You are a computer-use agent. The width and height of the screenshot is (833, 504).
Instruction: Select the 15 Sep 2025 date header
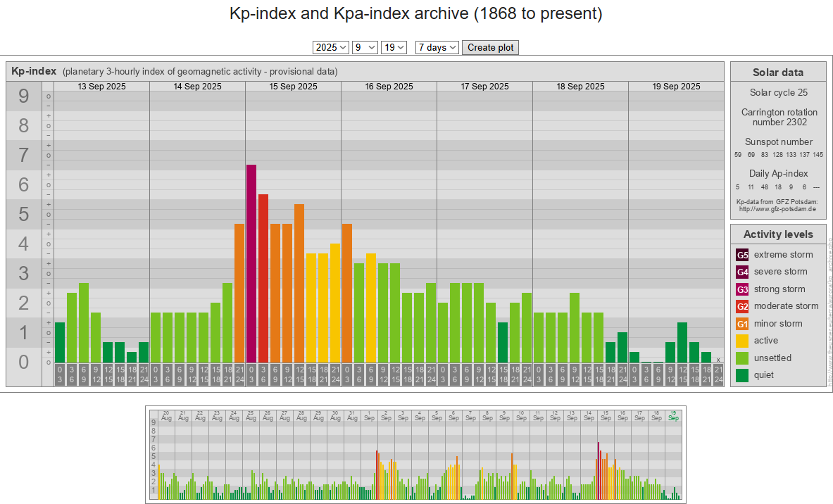[293, 87]
